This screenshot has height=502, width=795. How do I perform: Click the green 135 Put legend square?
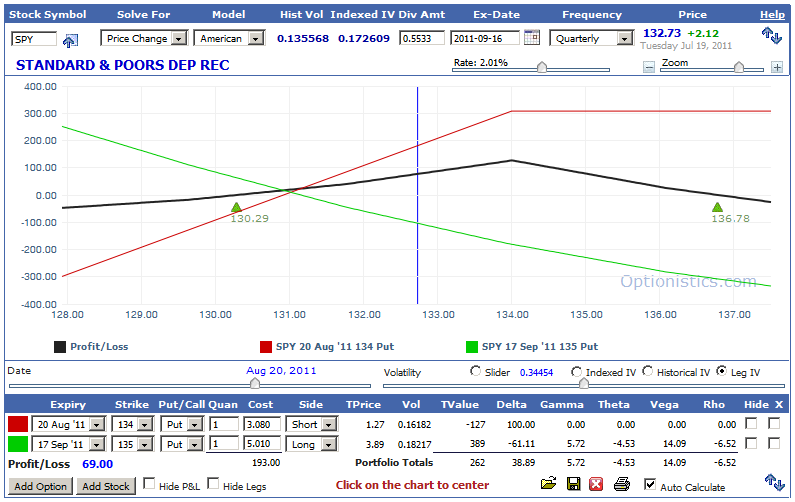[472, 347]
